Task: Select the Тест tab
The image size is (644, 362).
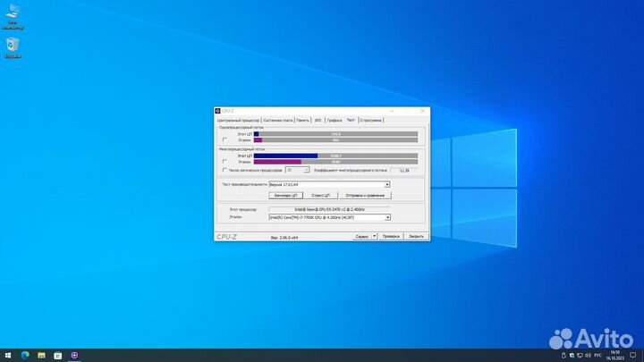Action: click(x=351, y=120)
